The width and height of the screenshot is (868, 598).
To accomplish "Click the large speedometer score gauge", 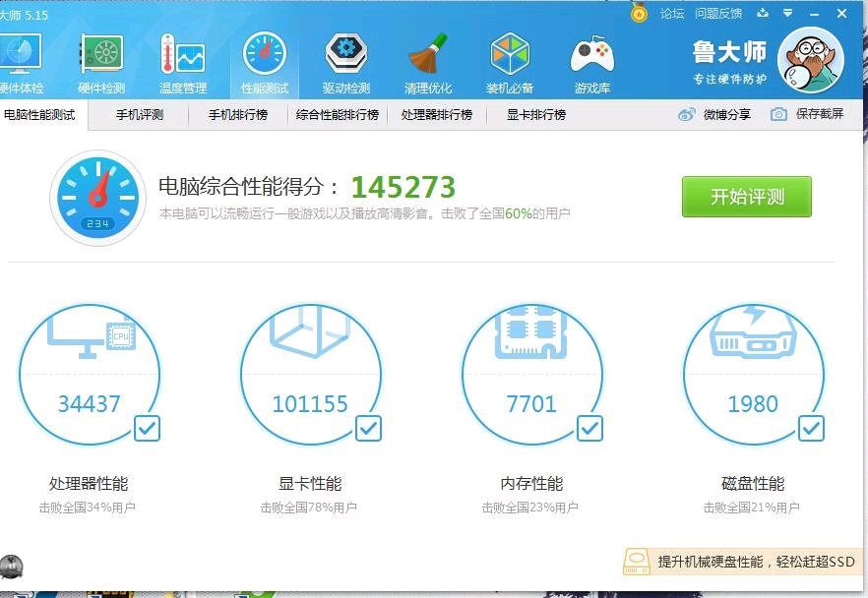I will [98, 198].
